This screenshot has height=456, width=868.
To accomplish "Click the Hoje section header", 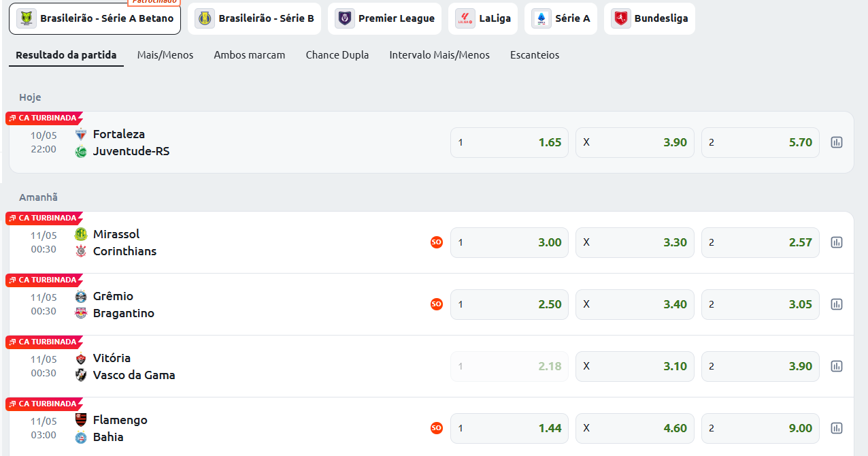I will (30, 97).
